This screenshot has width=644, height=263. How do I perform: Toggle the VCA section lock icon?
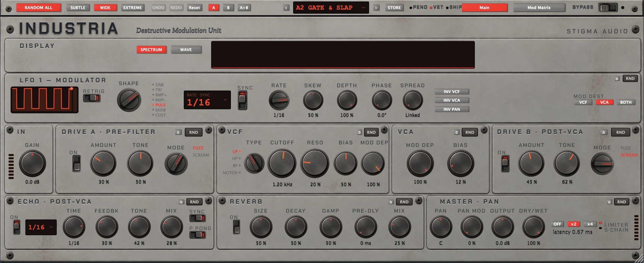tap(457, 132)
